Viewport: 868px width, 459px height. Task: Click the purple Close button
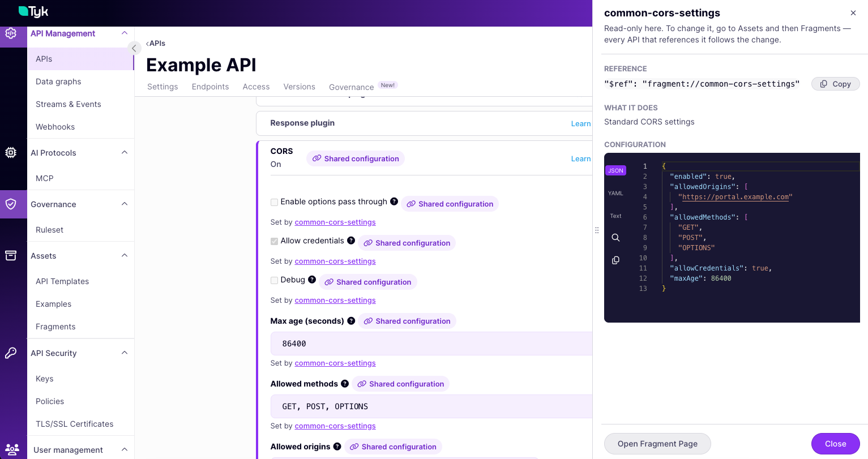836,444
